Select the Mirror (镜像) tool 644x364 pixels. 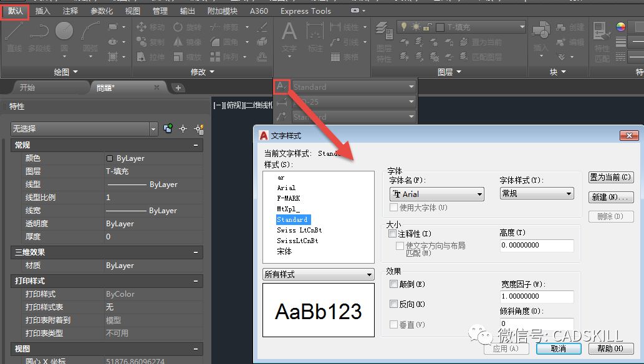coord(187,42)
